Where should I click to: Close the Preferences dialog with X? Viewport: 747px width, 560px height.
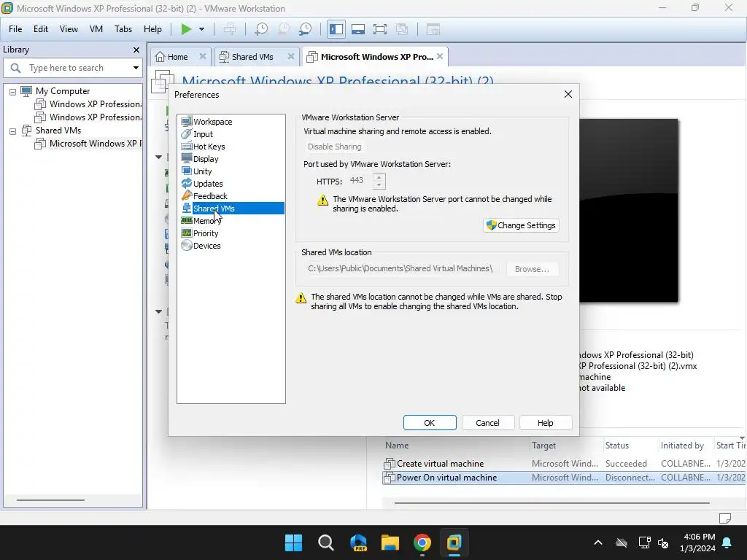click(568, 94)
